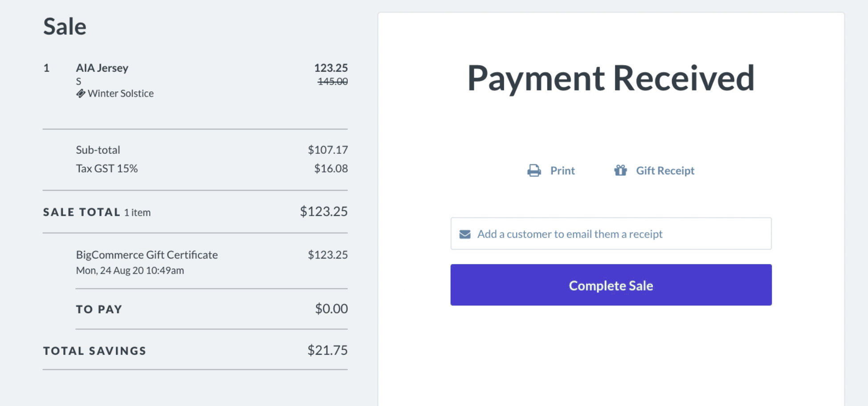
Task: Click the SALE TOTAL label
Action: click(82, 212)
